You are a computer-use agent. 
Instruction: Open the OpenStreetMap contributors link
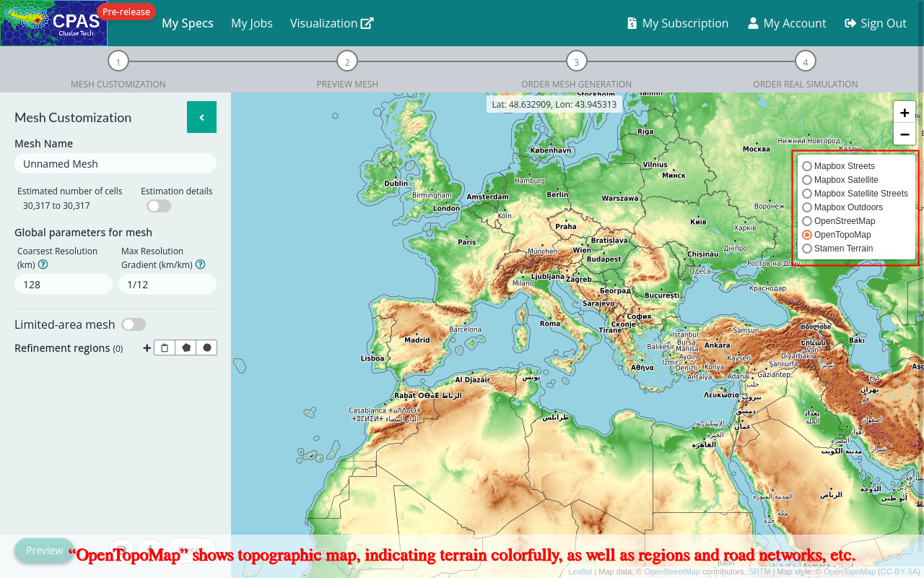tap(672, 571)
